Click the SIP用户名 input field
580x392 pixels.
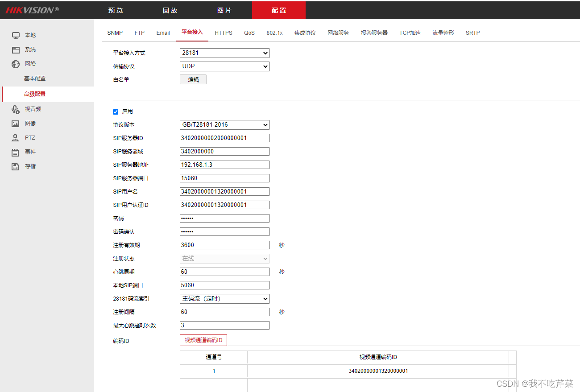[225, 192]
